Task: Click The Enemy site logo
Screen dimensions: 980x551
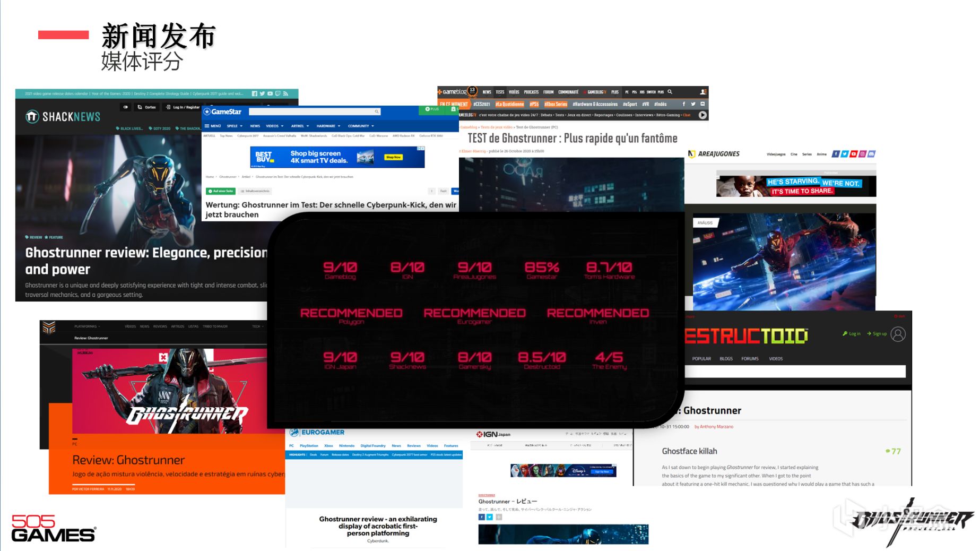Action: (49, 328)
